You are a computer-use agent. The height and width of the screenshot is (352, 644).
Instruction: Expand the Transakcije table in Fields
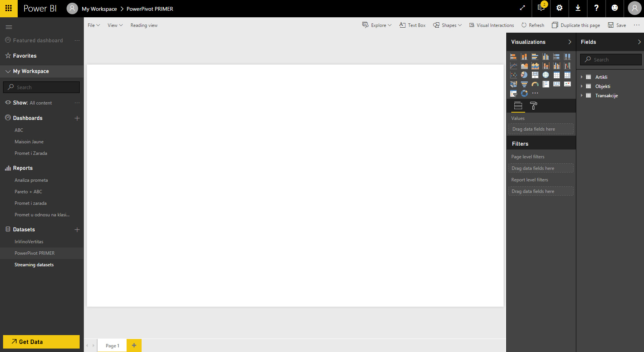point(582,96)
